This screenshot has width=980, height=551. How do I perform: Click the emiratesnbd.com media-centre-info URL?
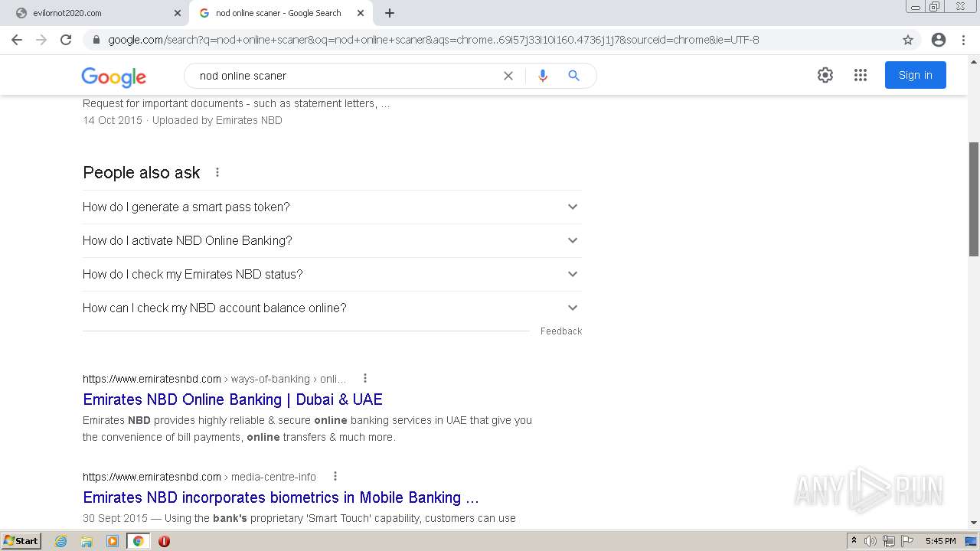click(x=199, y=477)
